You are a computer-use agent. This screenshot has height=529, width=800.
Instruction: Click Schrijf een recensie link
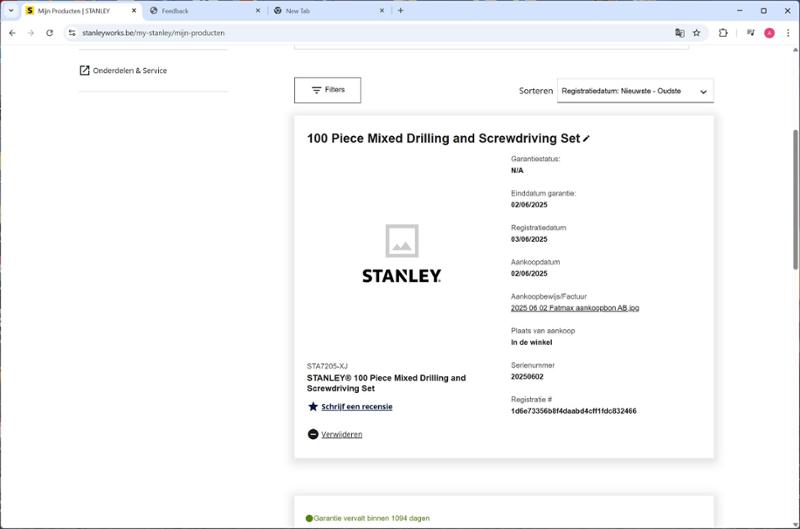357,407
